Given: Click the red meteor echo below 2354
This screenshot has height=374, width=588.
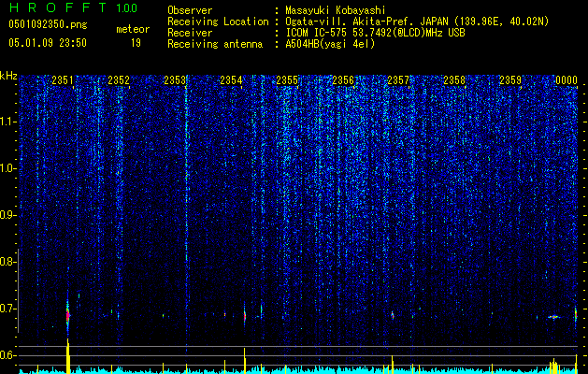Looking at the screenshot, I should (245, 317).
